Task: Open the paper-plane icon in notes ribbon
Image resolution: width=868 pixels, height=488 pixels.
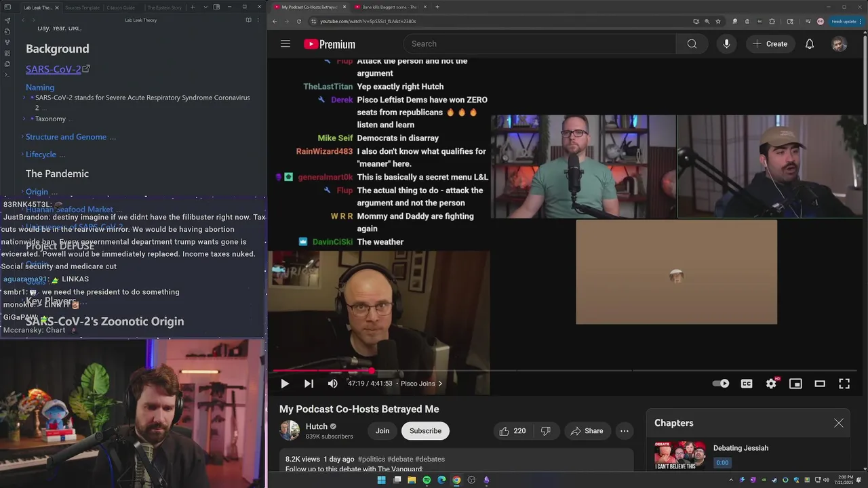Action: 7,20
